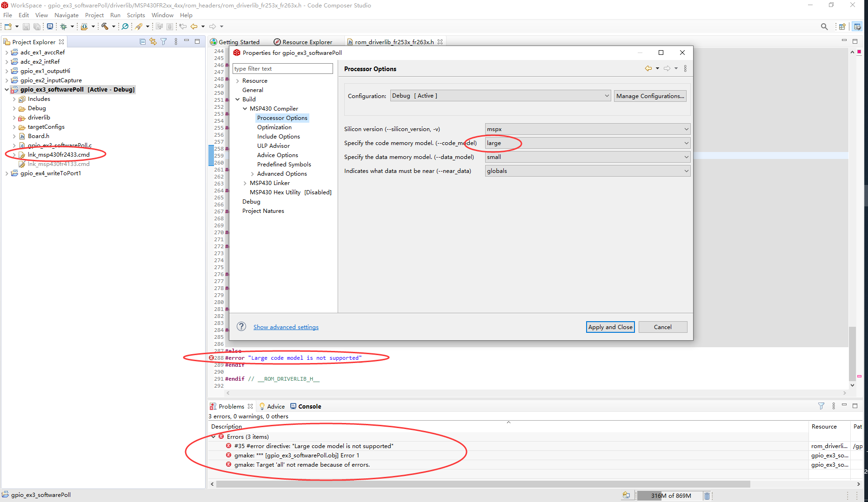This screenshot has height=502, width=868.
Task: Collapse the gpio_ex3_softwarePoll project
Action: click(7, 90)
